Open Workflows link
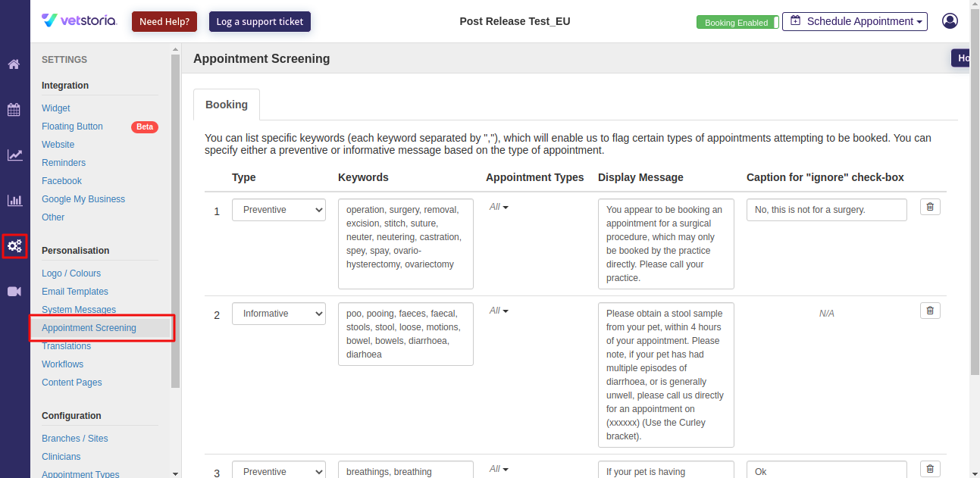 62,364
